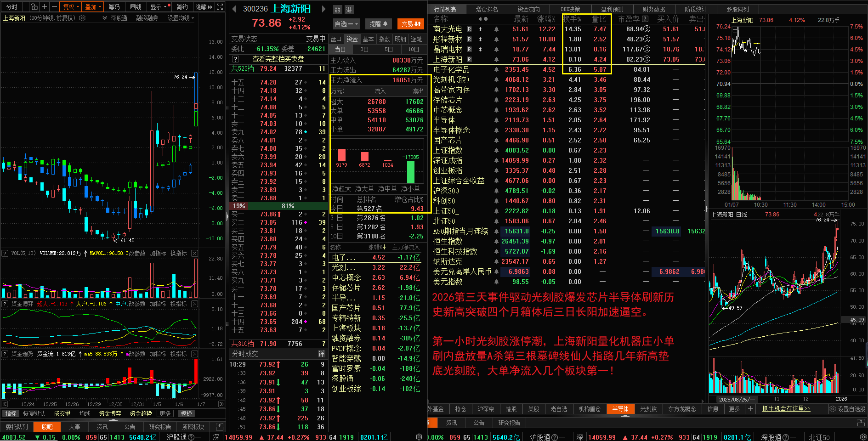Expand the chevron before 深股通
Viewport: 868px width, 441px height.
point(105,18)
